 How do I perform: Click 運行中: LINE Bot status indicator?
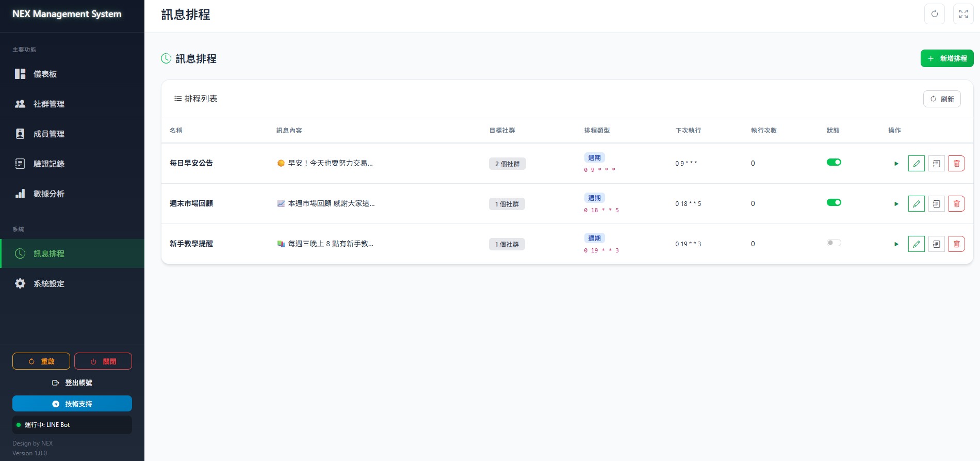pos(72,425)
